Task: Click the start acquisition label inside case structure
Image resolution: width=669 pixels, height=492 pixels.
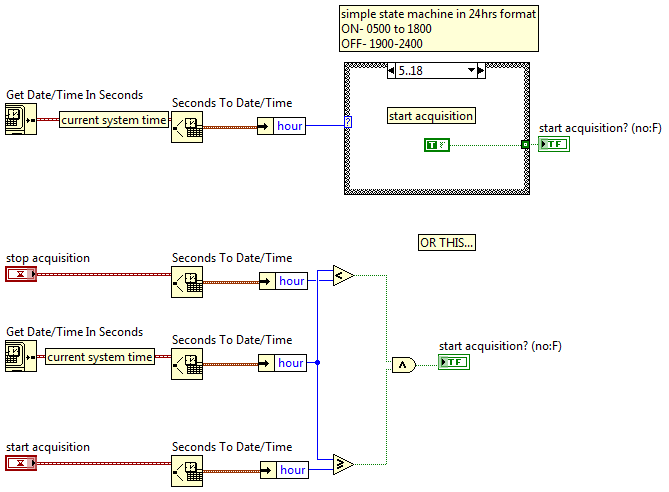Action: 431,116
